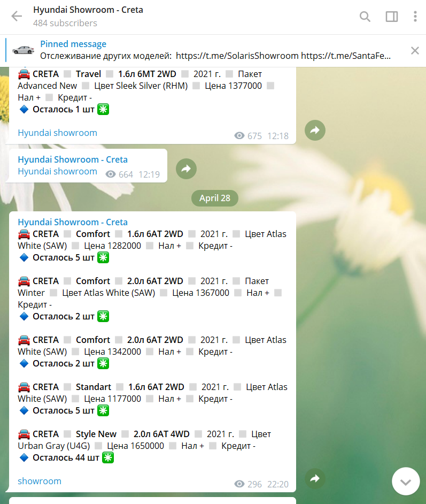Click car emoji of Style New 4WD listing
The height and width of the screenshot is (504, 426).
[24, 434]
